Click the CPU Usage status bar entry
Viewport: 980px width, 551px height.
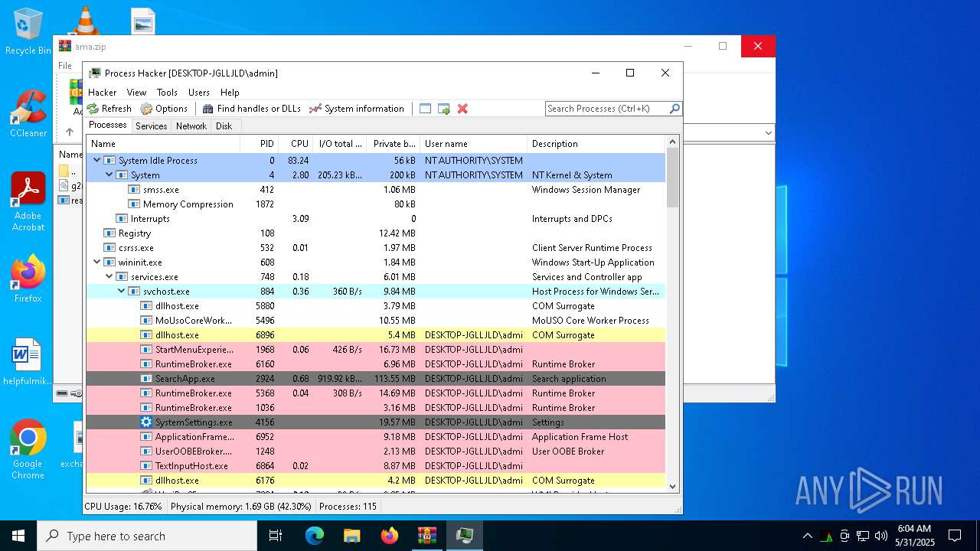[x=123, y=507]
